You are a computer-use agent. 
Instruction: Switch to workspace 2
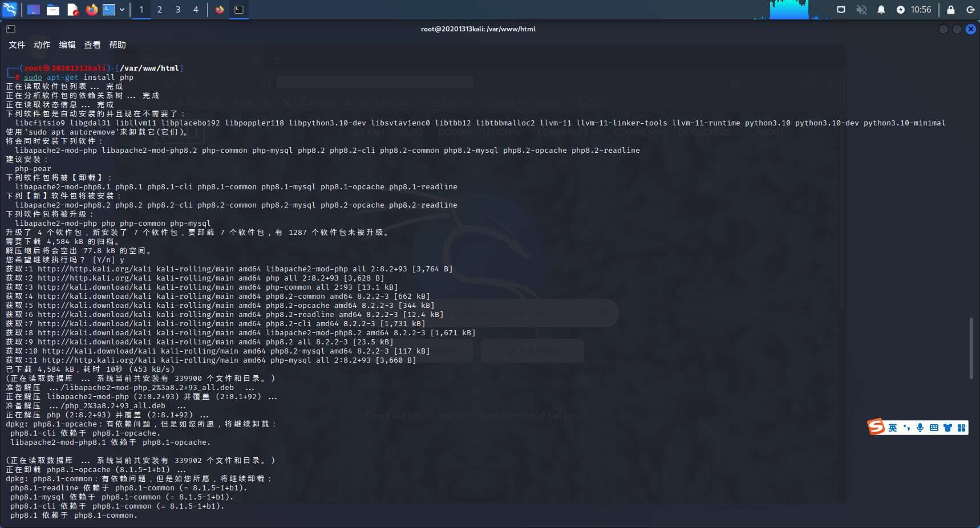coord(160,10)
